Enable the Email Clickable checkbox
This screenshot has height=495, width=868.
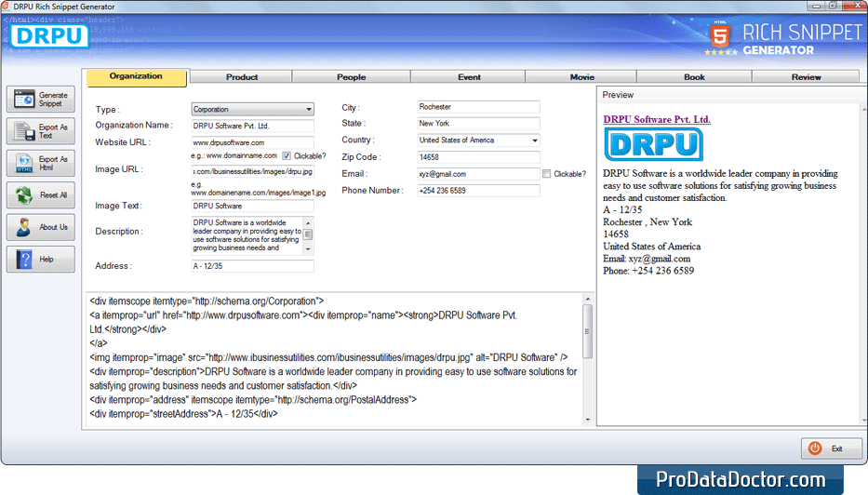pos(546,174)
